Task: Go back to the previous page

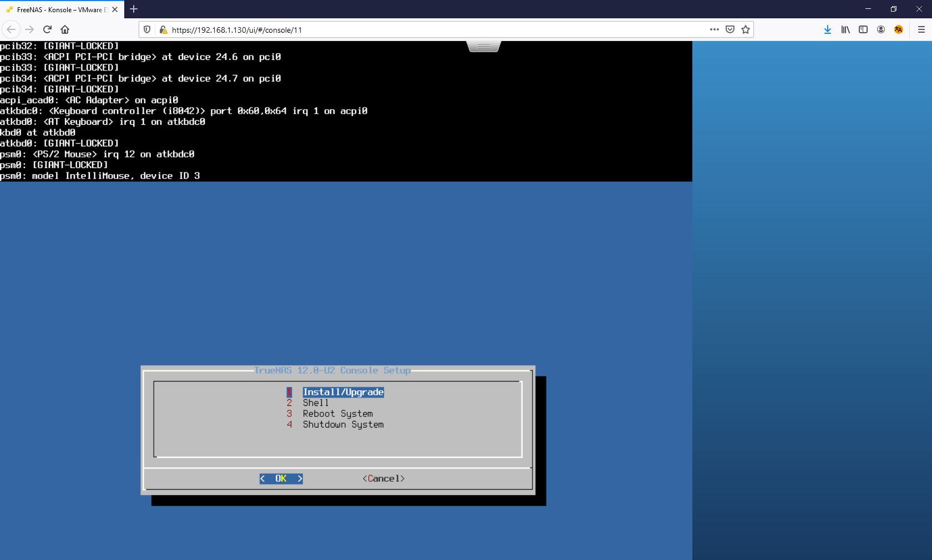Action: (x=11, y=29)
